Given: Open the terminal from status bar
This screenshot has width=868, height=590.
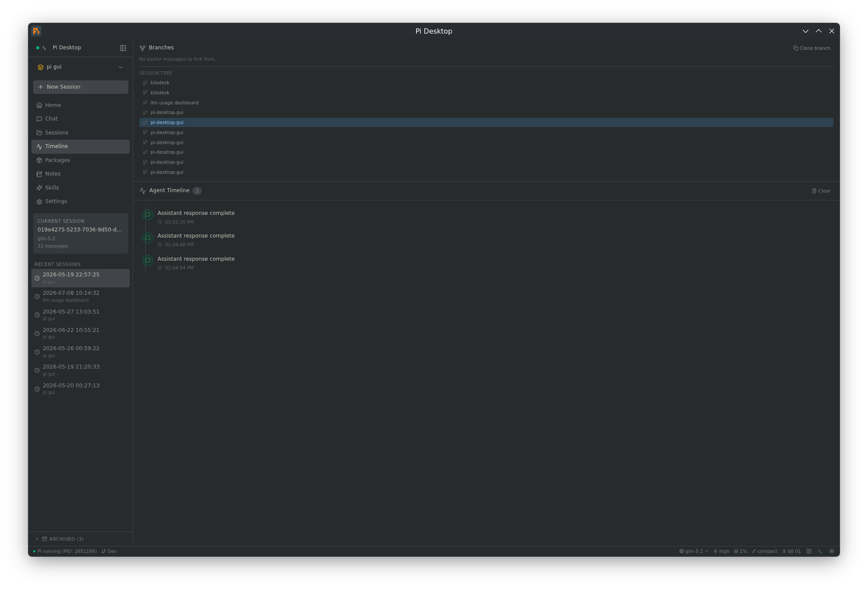Looking at the screenshot, I should point(820,551).
